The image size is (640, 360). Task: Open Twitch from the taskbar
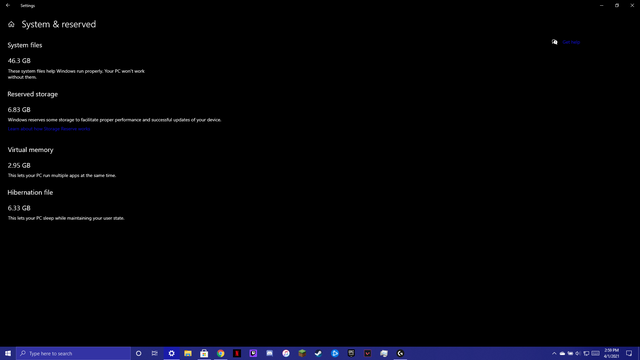pyautogui.click(x=253, y=353)
